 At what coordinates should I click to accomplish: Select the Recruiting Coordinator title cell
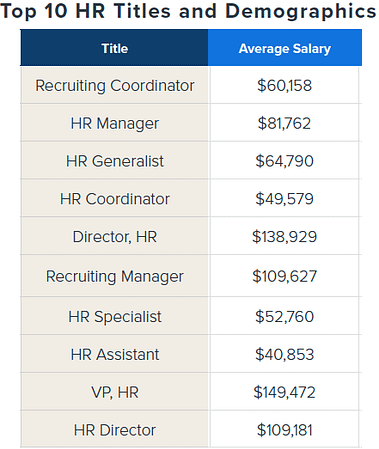pos(114,85)
